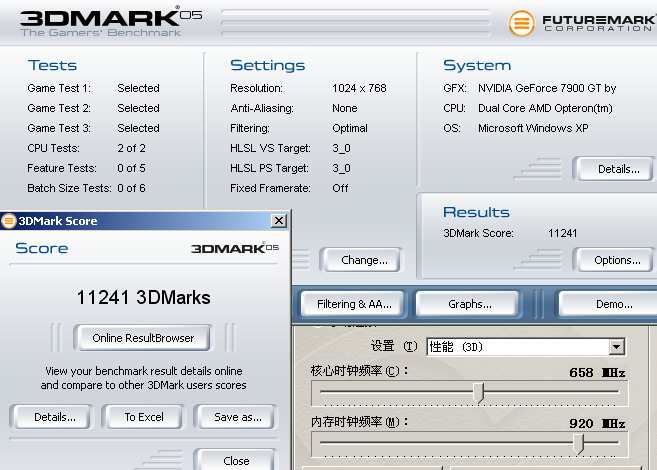Click the 658 MHz core clock value
The image size is (657, 470).
click(597, 372)
